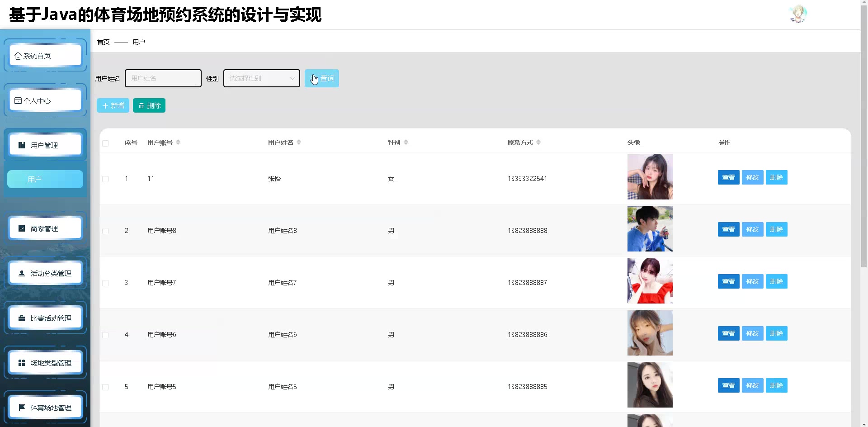
Task: Sort table by 用户姓名 column arrows
Action: click(299, 142)
